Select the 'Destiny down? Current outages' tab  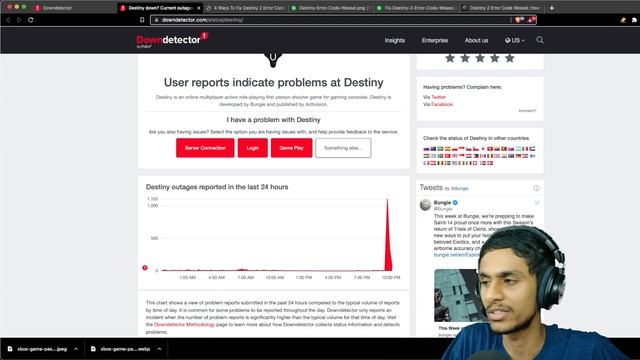[x=160, y=8]
